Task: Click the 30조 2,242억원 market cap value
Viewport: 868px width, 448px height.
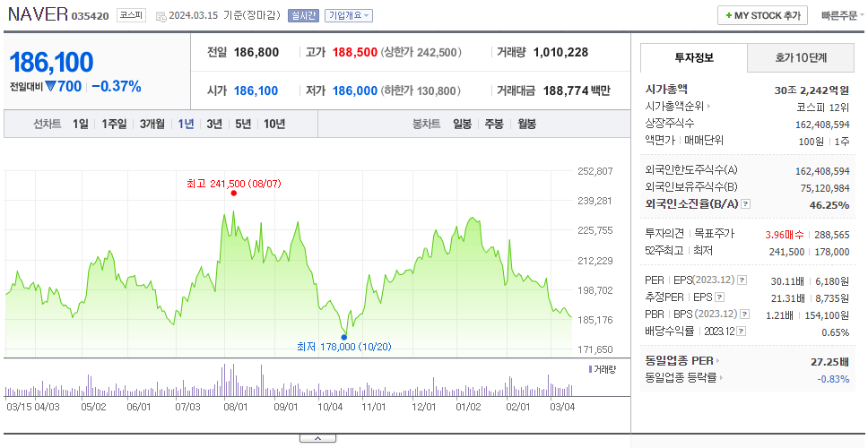Action: (x=812, y=90)
